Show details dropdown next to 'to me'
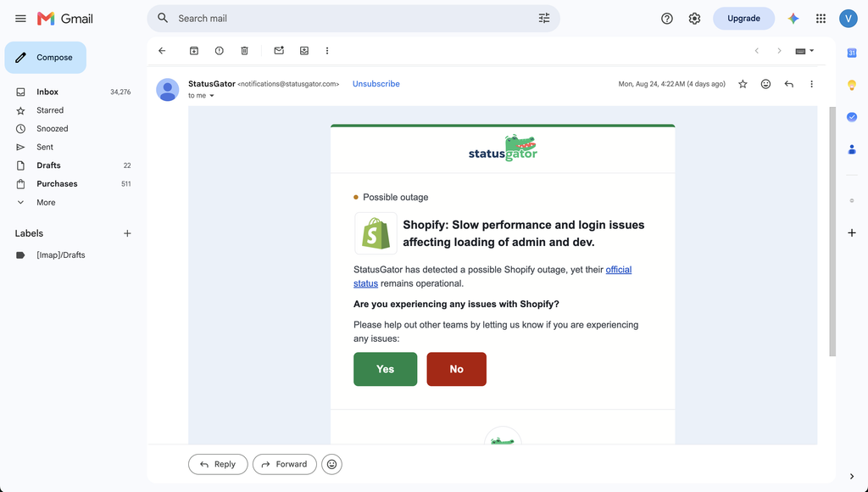The image size is (868, 492). point(211,96)
